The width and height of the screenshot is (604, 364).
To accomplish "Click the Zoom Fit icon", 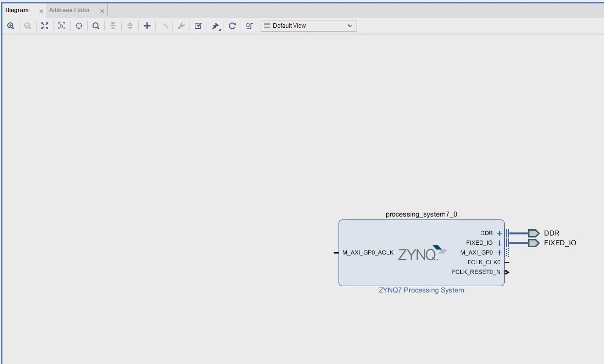I will pyautogui.click(x=45, y=26).
